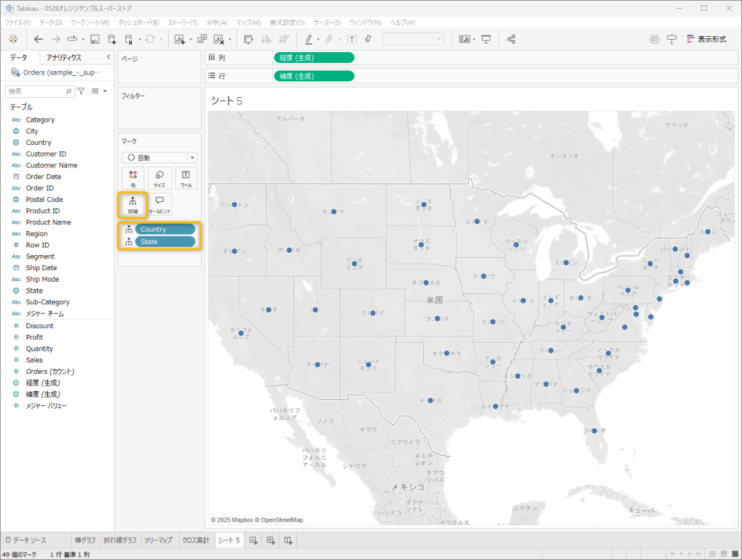Collapse the data pane with the arrow
742x560 pixels.
pyautogui.click(x=108, y=57)
